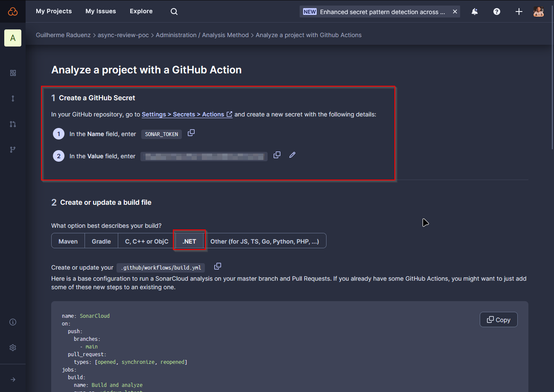Go to My Issues
This screenshot has height=392, width=554.
[x=101, y=11]
